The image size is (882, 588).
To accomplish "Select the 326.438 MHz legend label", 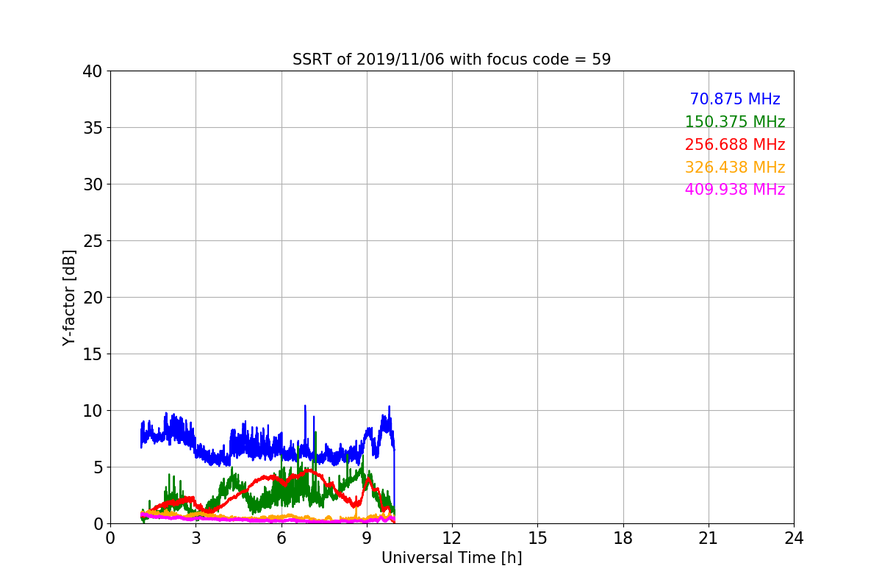I will (735, 168).
